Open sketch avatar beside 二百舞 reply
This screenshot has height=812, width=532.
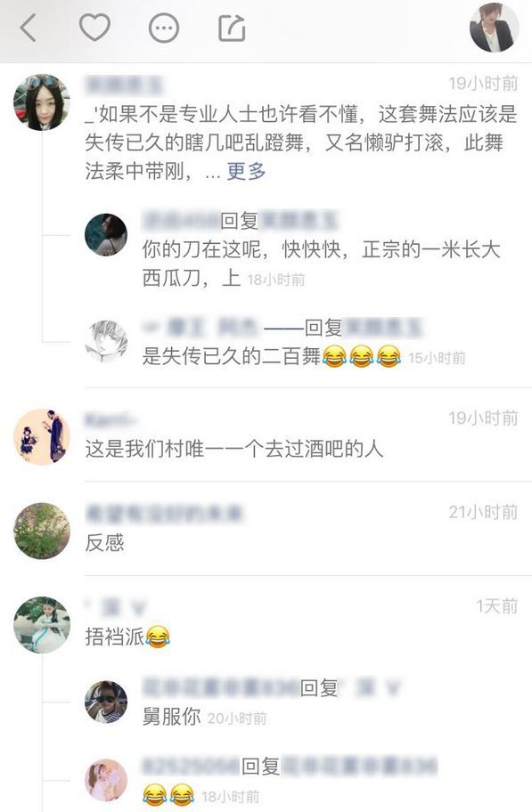[x=106, y=341]
